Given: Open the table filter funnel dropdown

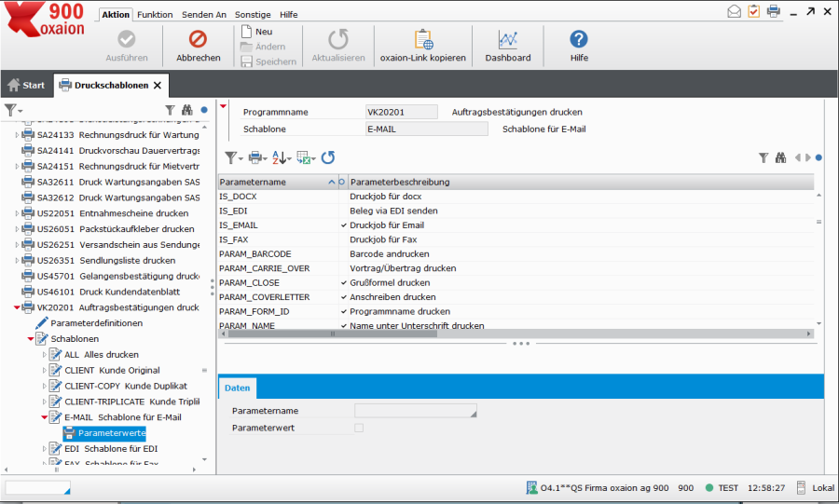Looking at the screenshot, I should click(233, 157).
